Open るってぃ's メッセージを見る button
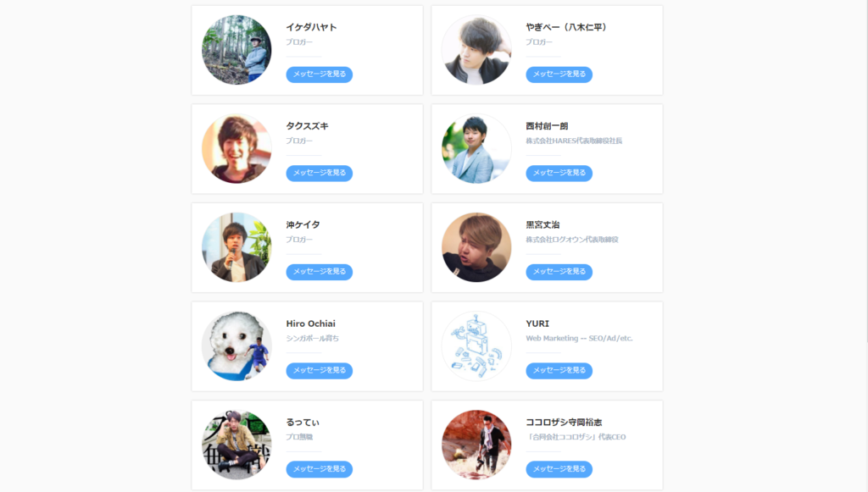 [320, 469]
